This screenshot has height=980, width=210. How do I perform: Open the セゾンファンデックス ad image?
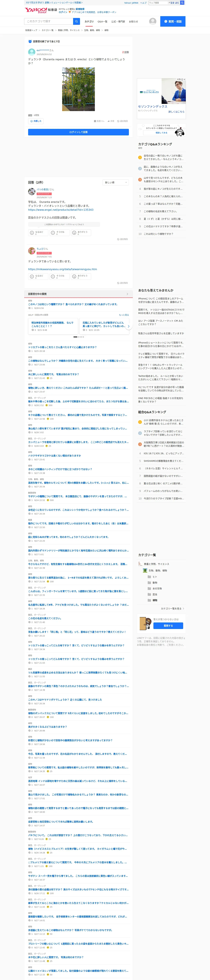coord(162,91)
